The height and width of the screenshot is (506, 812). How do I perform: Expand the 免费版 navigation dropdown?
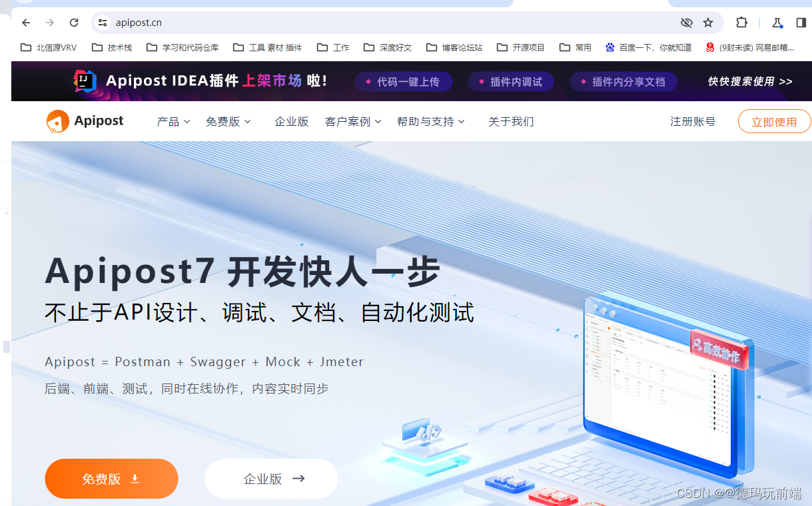pos(228,121)
